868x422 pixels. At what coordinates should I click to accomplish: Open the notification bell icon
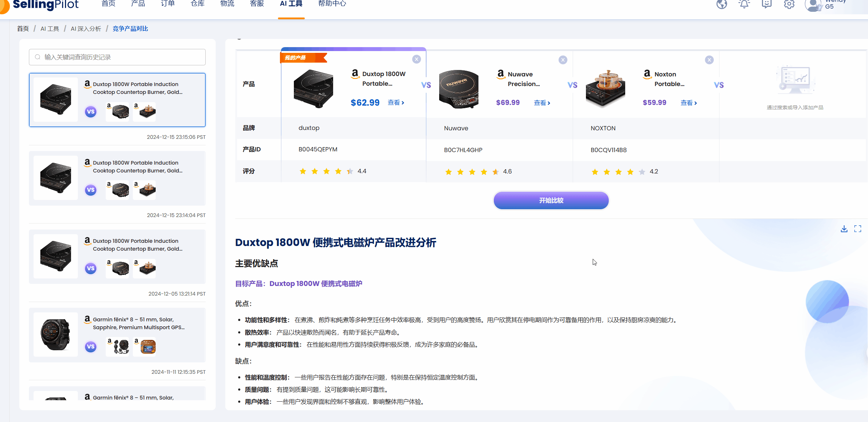[x=744, y=4]
